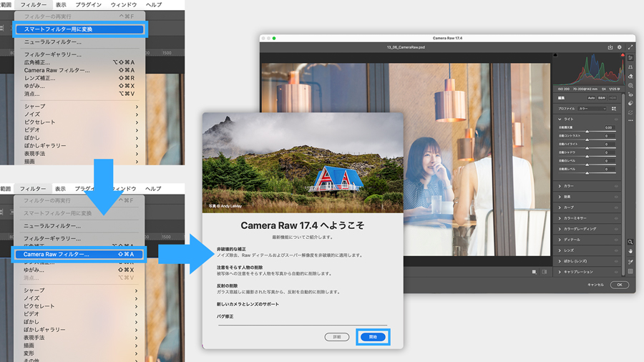This screenshot has height=362, width=644.
Task: Click the シャドウ slider handle
Action: point(587,157)
